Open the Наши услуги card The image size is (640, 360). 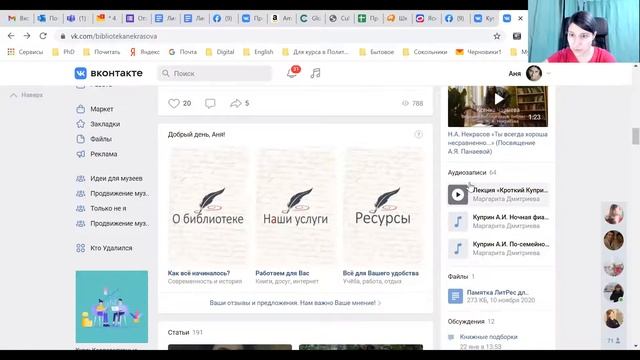coord(296,206)
